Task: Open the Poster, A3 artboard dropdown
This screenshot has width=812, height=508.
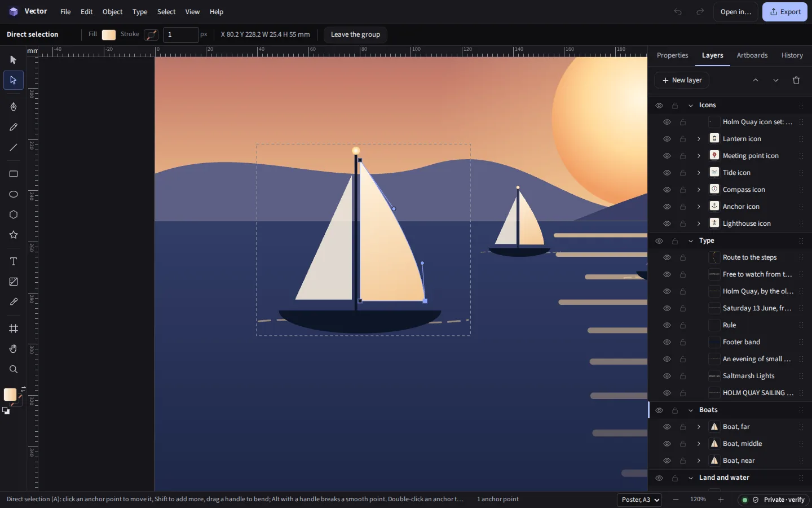Action: pyautogui.click(x=639, y=500)
